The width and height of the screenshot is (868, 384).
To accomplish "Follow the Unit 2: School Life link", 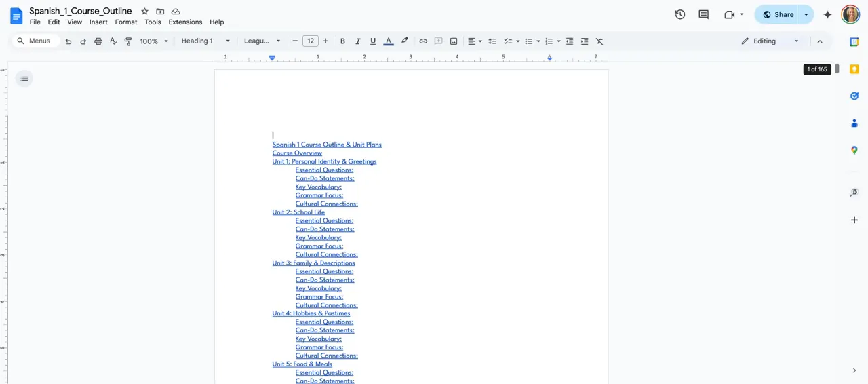I will pos(298,212).
